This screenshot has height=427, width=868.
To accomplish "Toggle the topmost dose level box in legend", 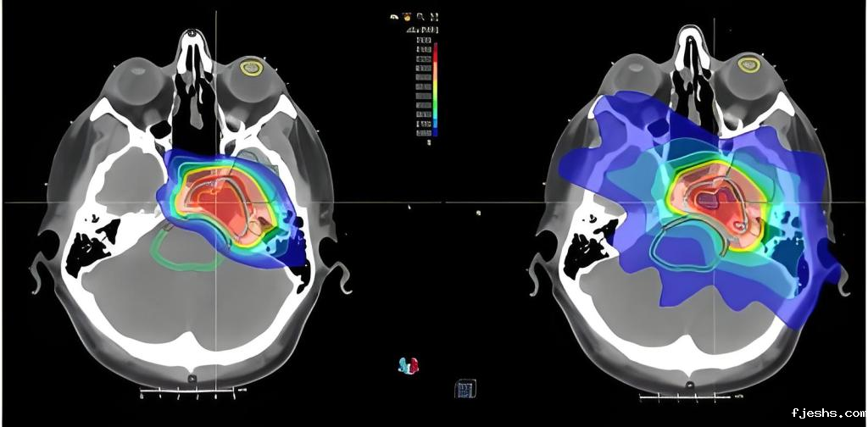I will click(425, 40).
